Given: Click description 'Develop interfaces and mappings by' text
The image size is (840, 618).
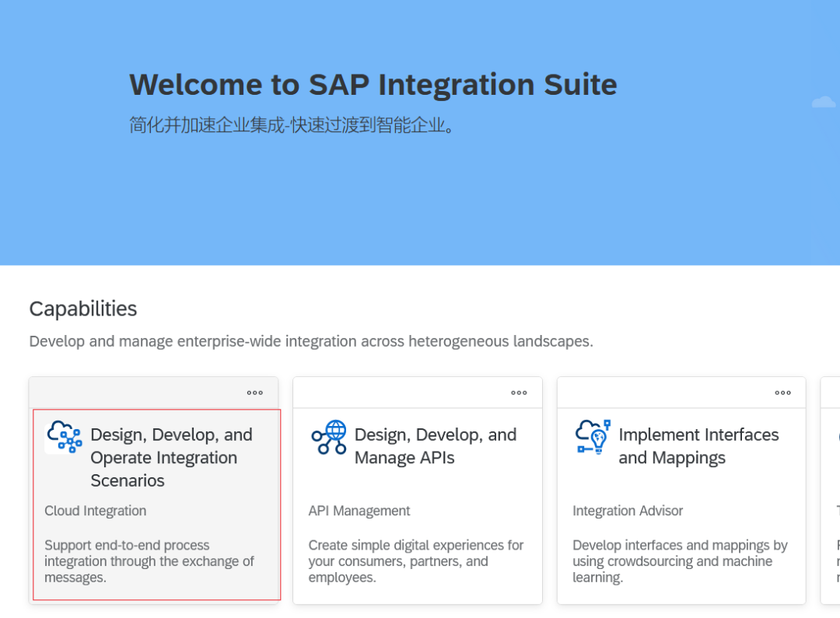Looking at the screenshot, I should coord(680,561).
